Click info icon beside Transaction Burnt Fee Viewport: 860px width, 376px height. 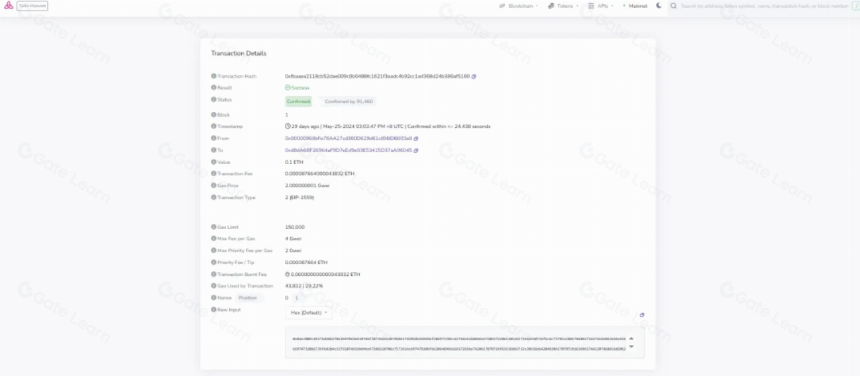click(x=214, y=274)
